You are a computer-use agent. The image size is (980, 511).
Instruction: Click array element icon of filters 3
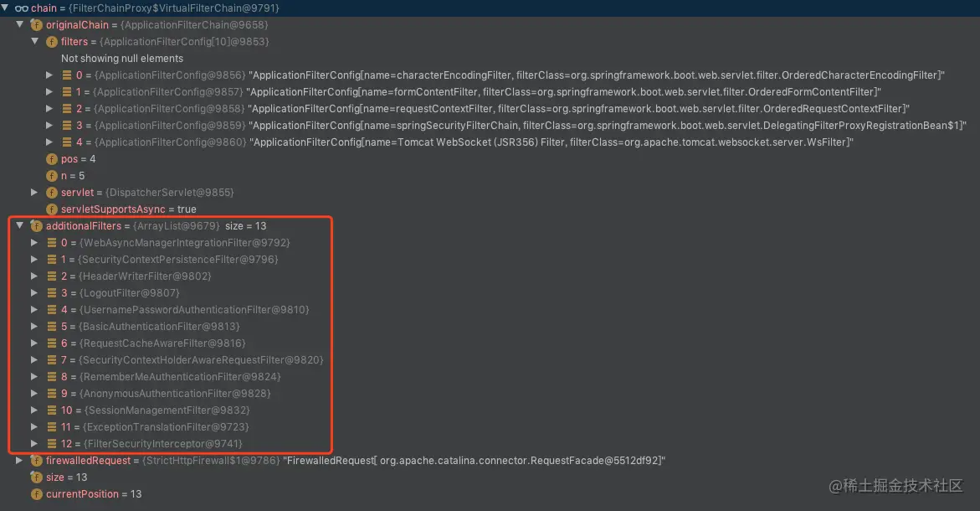coord(67,125)
